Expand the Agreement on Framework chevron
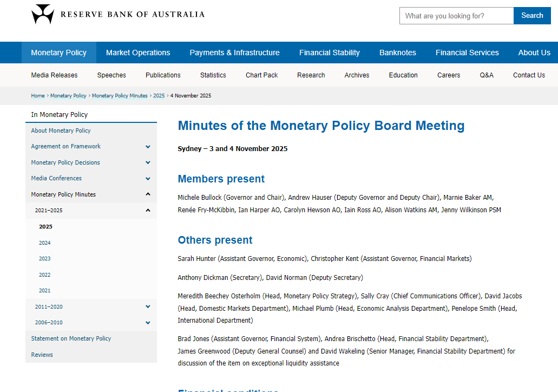The width and height of the screenshot is (558, 392). coord(148,147)
